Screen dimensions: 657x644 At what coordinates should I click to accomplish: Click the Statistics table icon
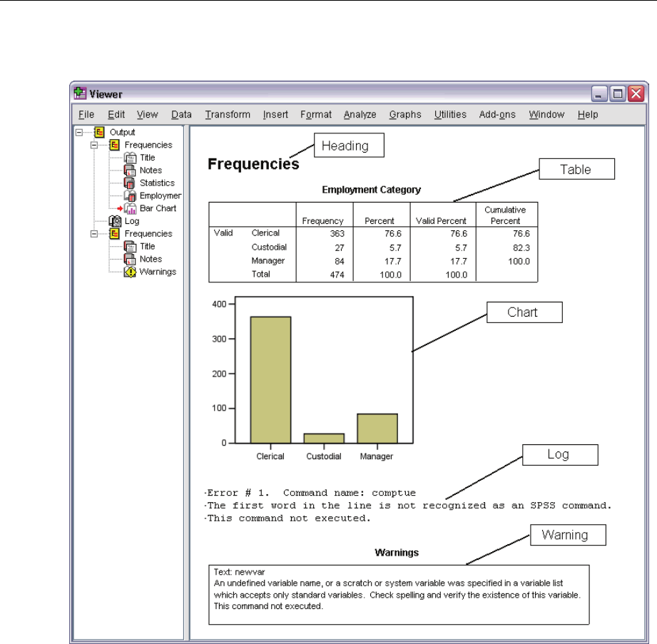click(130, 183)
